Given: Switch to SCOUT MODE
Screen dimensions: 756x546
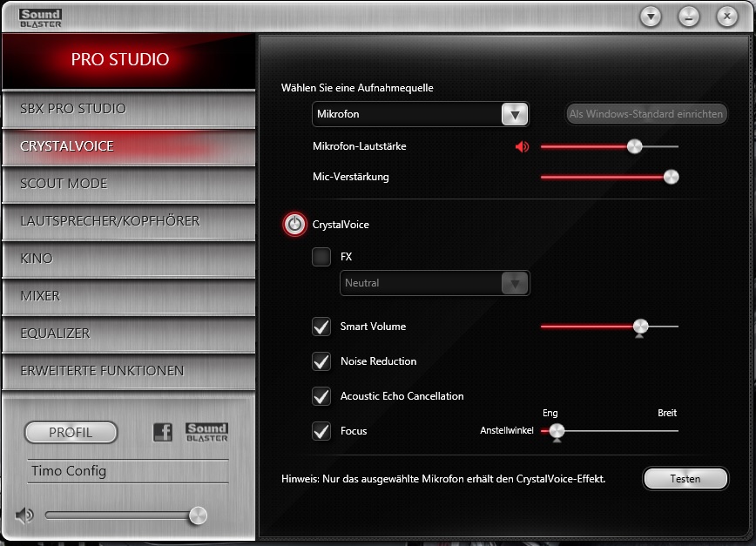Looking at the screenshot, I should click(x=129, y=184).
